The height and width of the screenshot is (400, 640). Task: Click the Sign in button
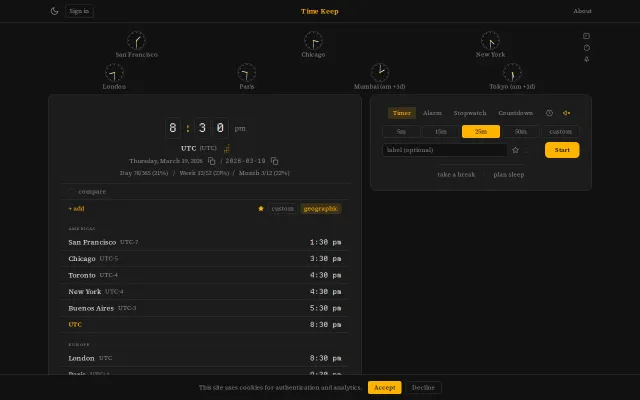click(79, 11)
